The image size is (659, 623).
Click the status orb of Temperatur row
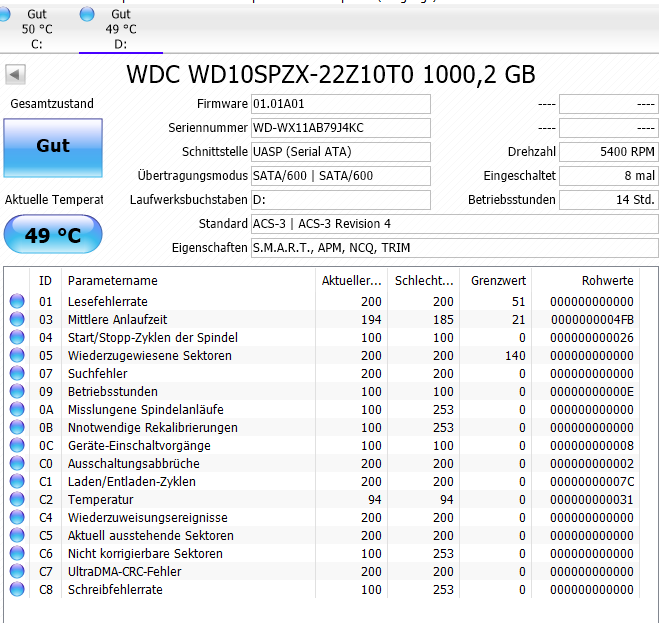pyautogui.click(x=17, y=499)
